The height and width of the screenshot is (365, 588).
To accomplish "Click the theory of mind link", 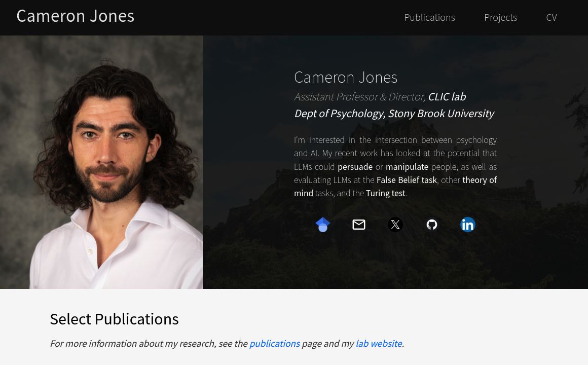I will 480,179.
